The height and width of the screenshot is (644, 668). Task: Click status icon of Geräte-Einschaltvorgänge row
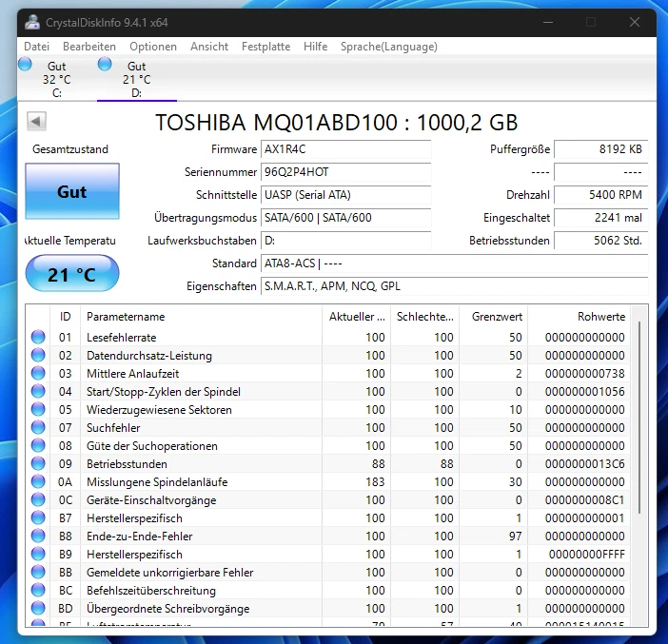pos(38,499)
